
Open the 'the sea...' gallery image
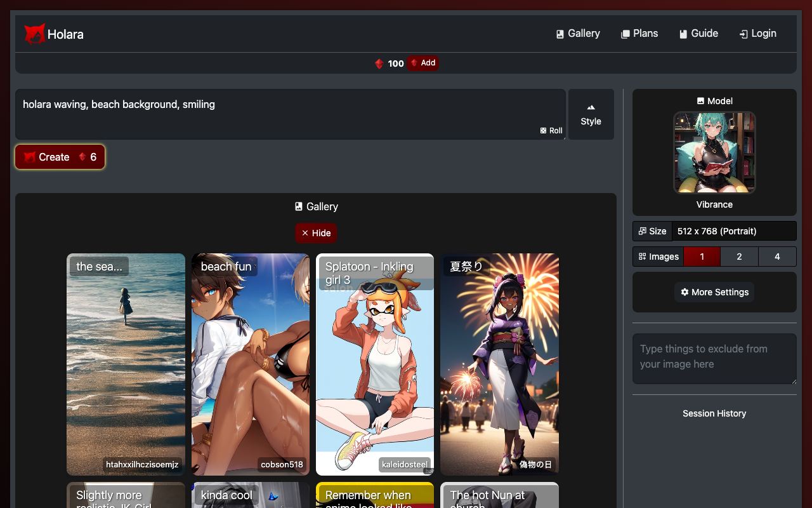coord(126,364)
